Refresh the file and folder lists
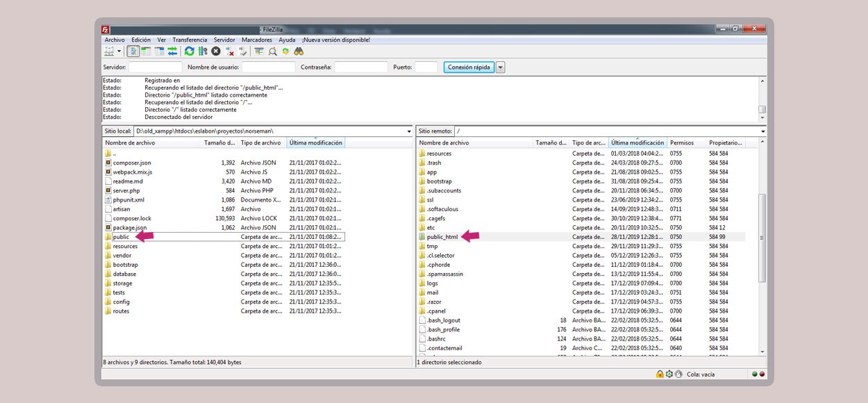The image size is (868, 403). (x=190, y=51)
